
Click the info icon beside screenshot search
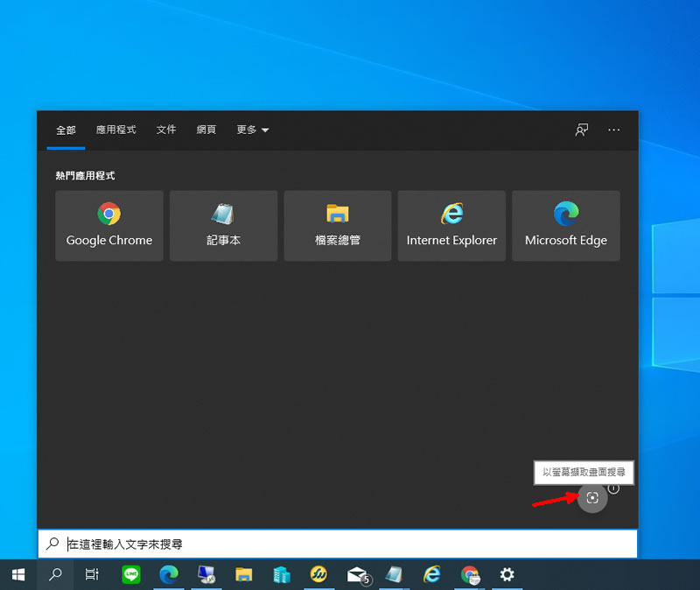613,488
